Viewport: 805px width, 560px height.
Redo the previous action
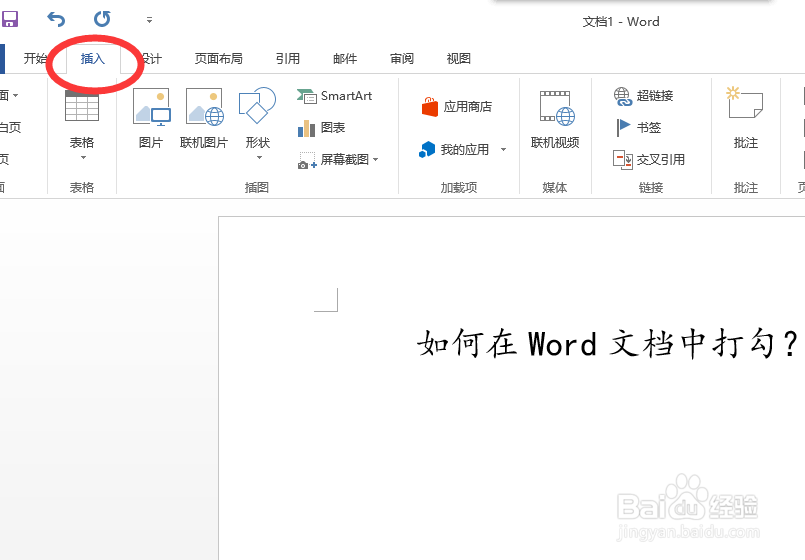(x=102, y=19)
